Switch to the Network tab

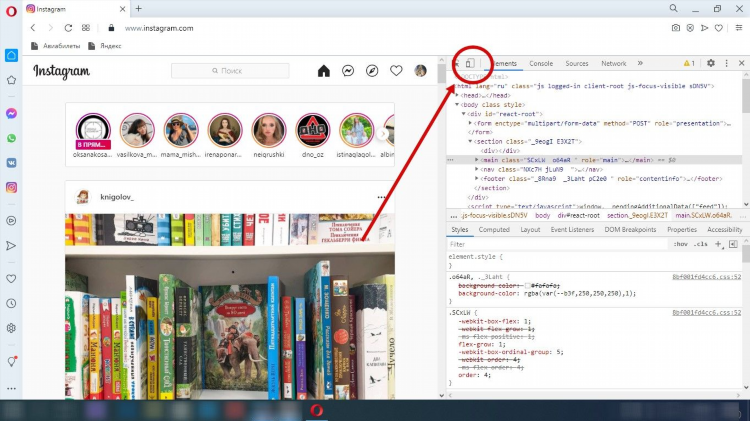coord(614,63)
